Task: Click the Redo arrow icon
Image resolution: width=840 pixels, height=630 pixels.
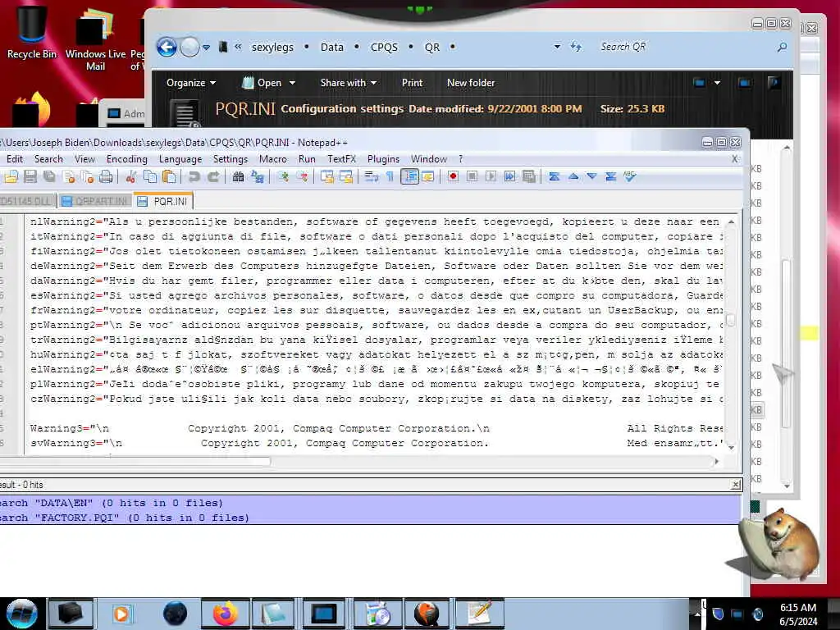Action: (213, 176)
